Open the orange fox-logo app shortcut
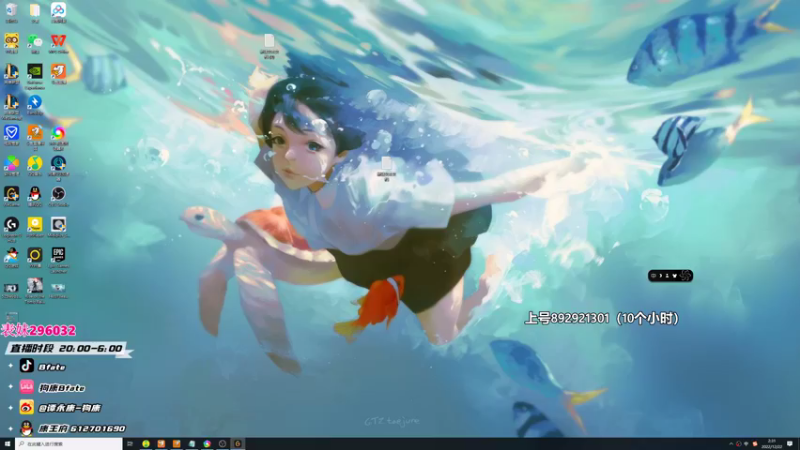This screenshot has width=800, height=450. point(58,71)
